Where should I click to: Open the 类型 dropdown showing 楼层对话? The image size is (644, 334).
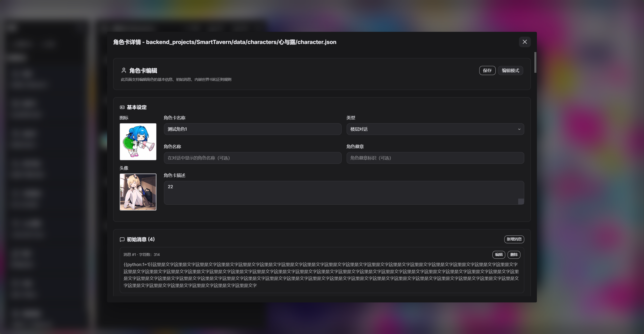pyautogui.click(x=435, y=129)
